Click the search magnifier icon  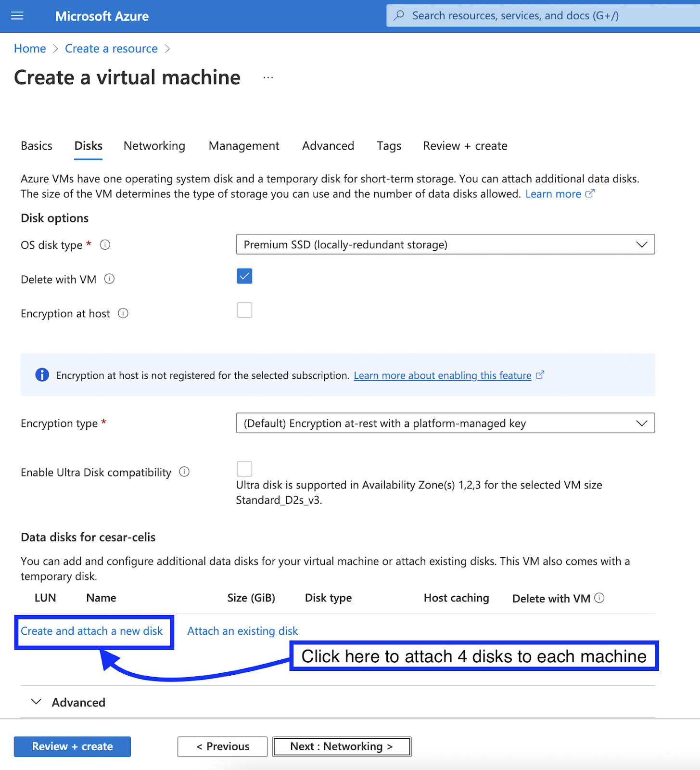coord(399,15)
